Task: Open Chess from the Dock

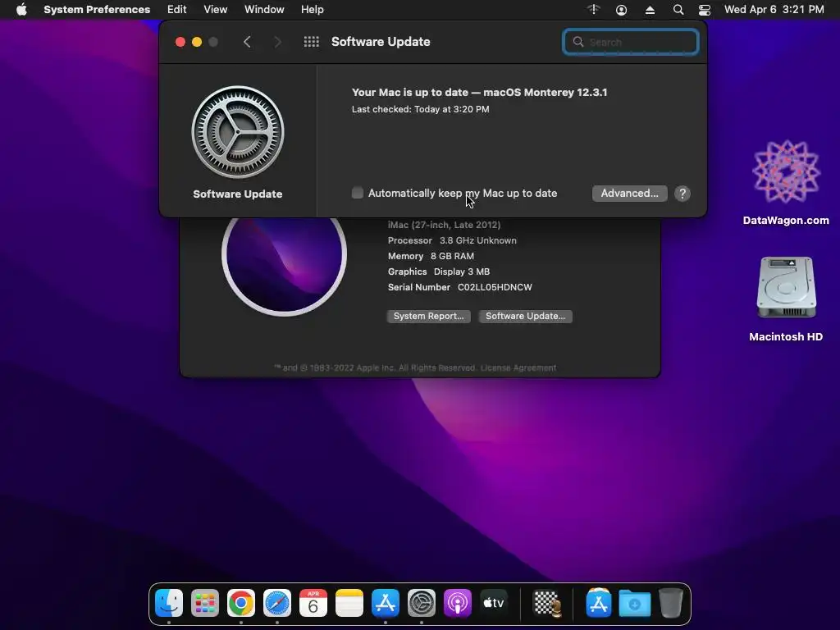Action: [547, 603]
